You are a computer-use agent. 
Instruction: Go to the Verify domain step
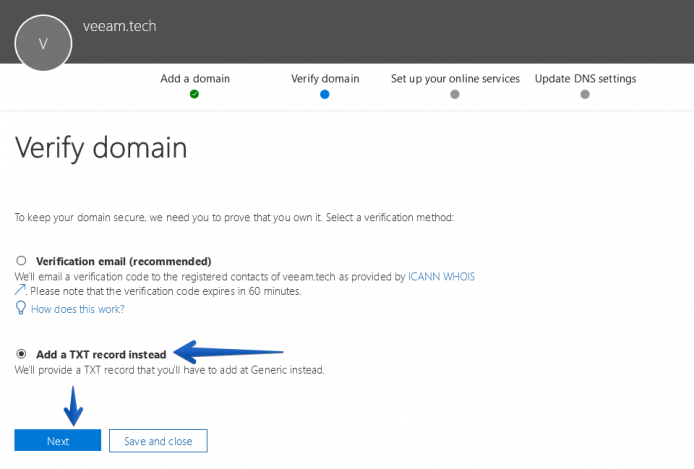[x=325, y=79]
